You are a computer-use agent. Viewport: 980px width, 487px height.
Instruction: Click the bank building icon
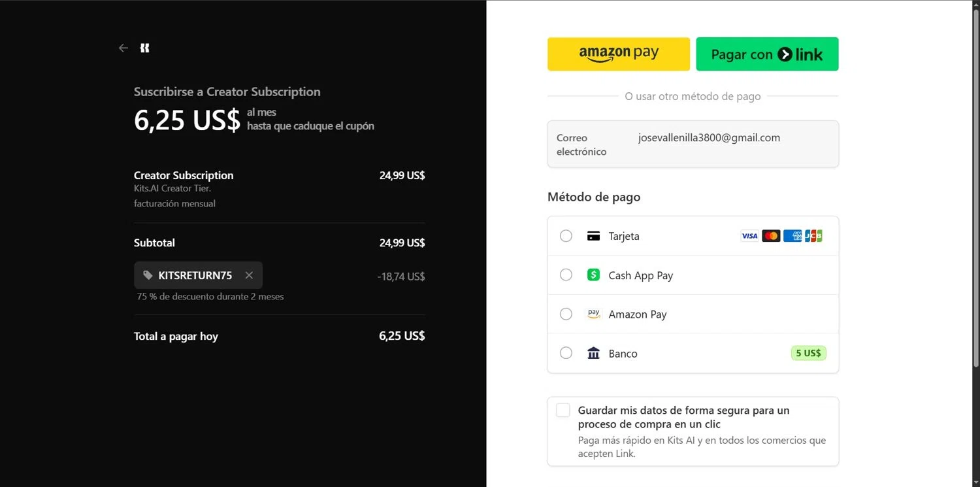coord(593,353)
